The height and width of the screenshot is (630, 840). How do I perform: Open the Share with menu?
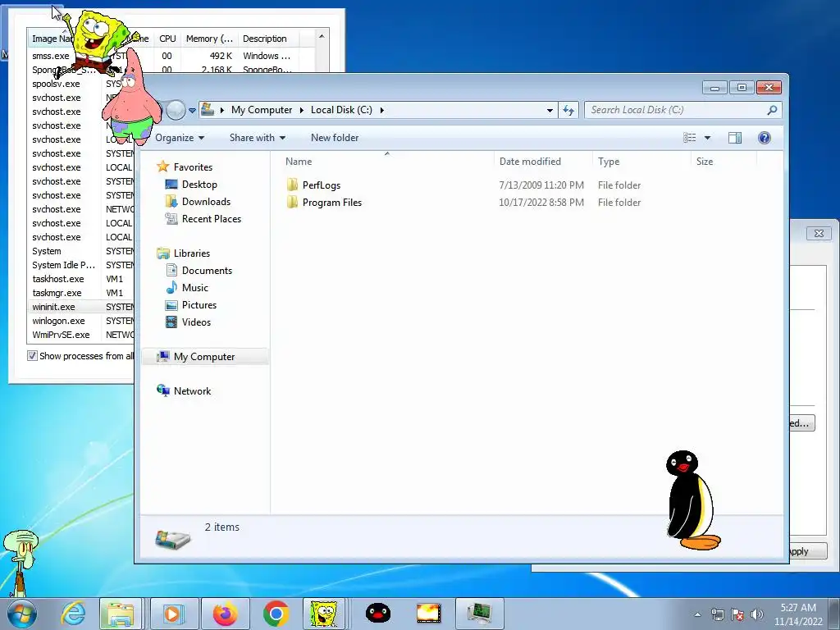coord(257,138)
